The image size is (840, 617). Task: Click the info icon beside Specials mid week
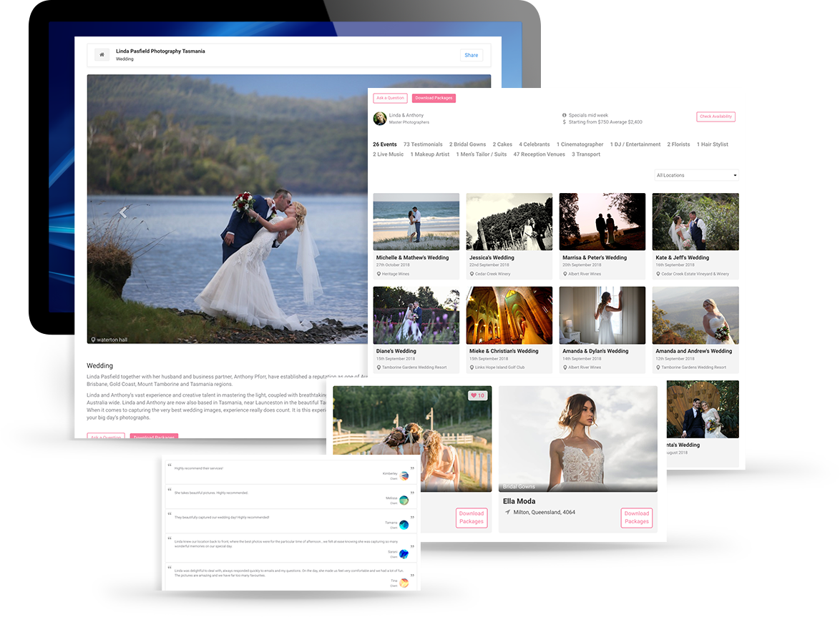[564, 115]
